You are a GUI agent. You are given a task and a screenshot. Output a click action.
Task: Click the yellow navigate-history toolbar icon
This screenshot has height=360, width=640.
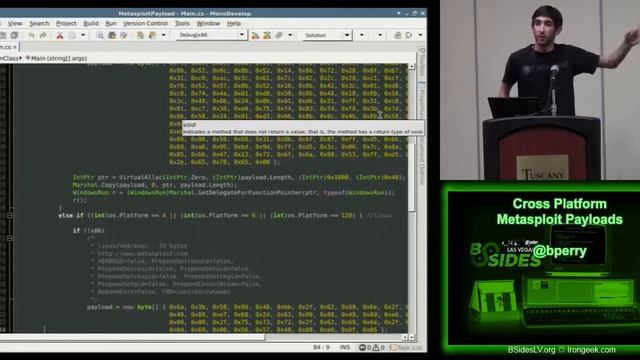[152, 36]
